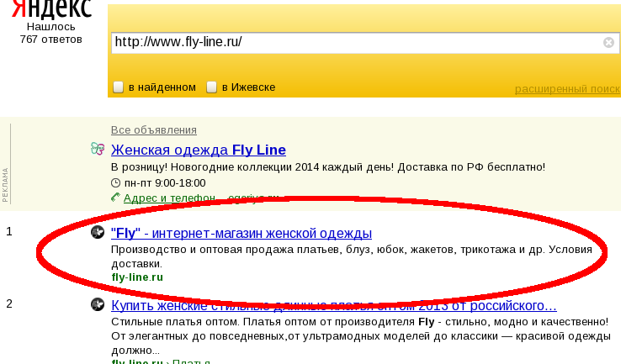Open the Адрес и телефон link
621x364 pixels.
169,198
